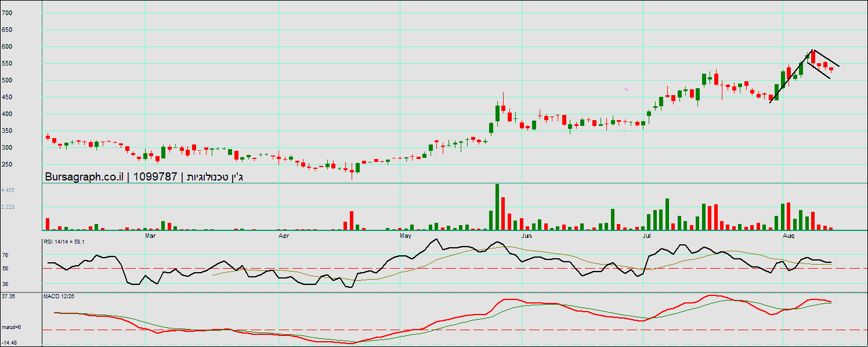Click the macd=0 level label

click(11, 327)
